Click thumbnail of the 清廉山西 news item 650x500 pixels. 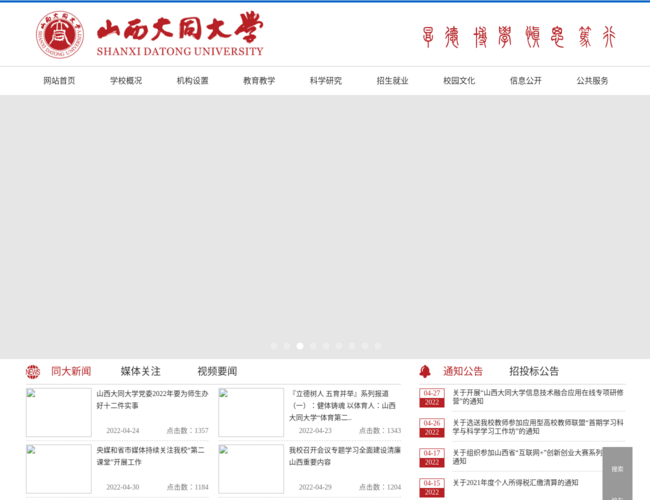pos(251,469)
